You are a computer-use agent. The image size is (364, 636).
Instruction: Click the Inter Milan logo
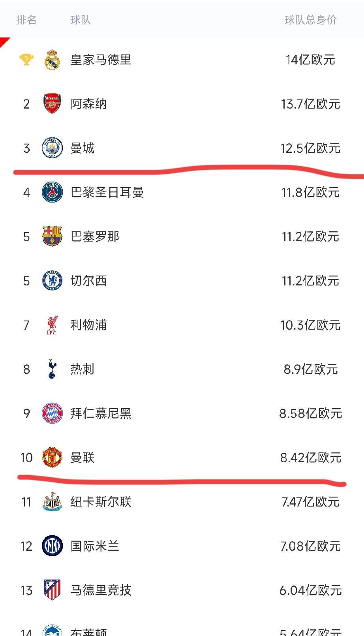tap(52, 546)
